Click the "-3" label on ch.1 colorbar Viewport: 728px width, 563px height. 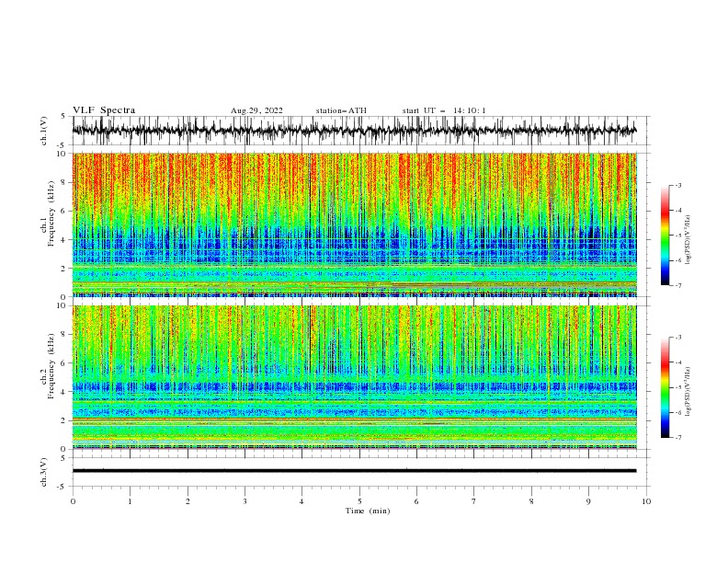[x=678, y=185]
